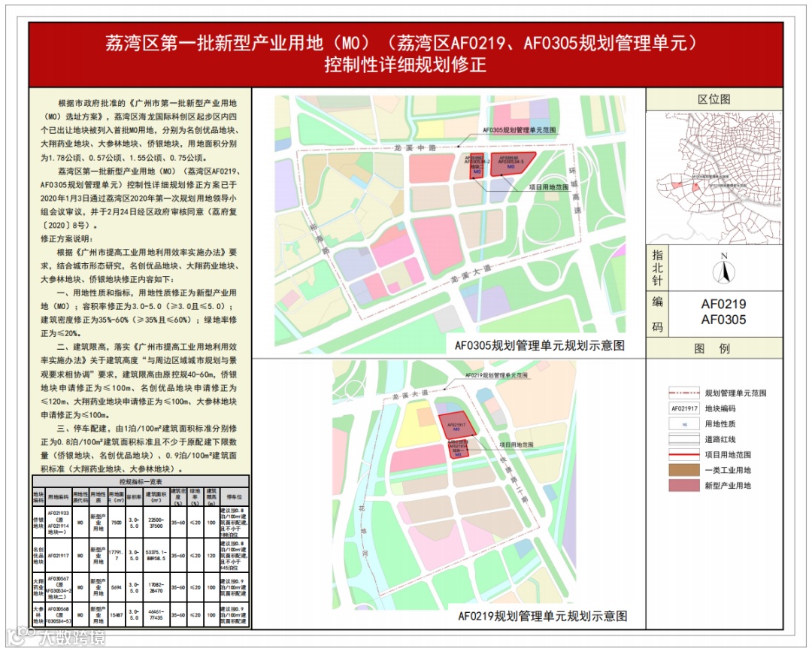The height and width of the screenshot is (652, 812).
Task: Click the 53375.1-88958.5 building area cell
Action: point(156,556)
